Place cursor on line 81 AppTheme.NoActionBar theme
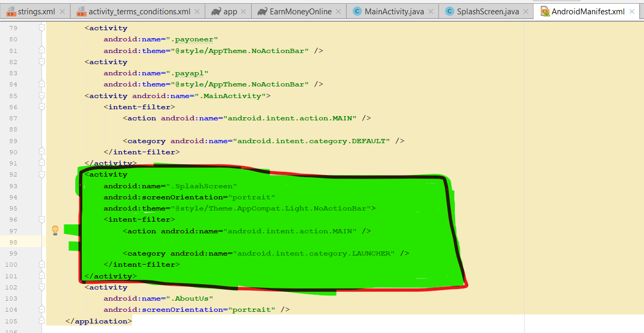The image size is (644, 333). click(213, 51)
